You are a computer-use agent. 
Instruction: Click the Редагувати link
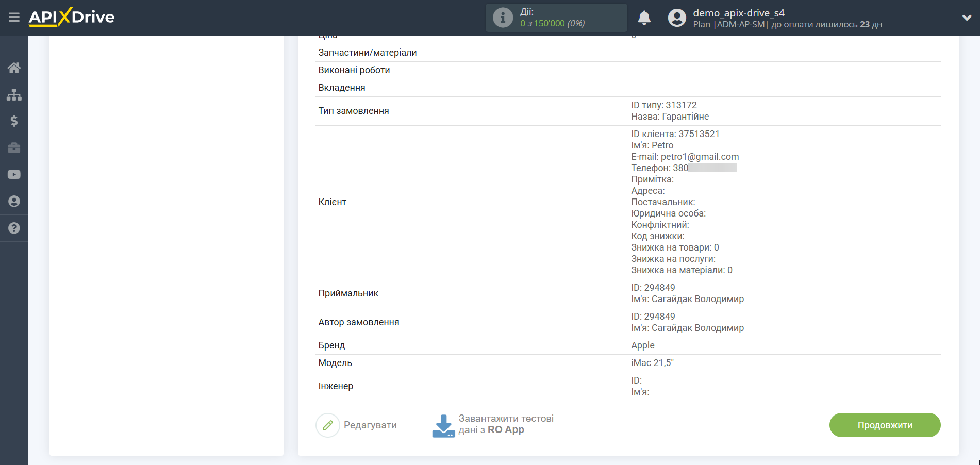[x=370, y=425]
